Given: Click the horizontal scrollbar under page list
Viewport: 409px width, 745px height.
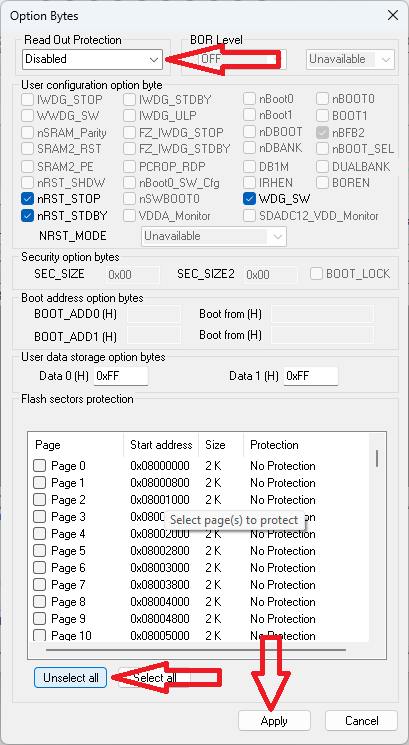Looking at the screenshot, I should (x=196, y=649).
